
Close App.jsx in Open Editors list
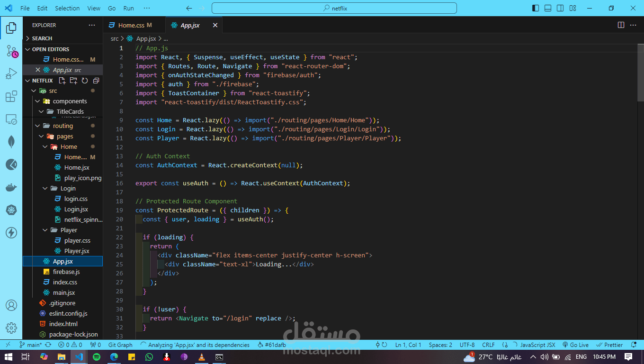[38, 70]
